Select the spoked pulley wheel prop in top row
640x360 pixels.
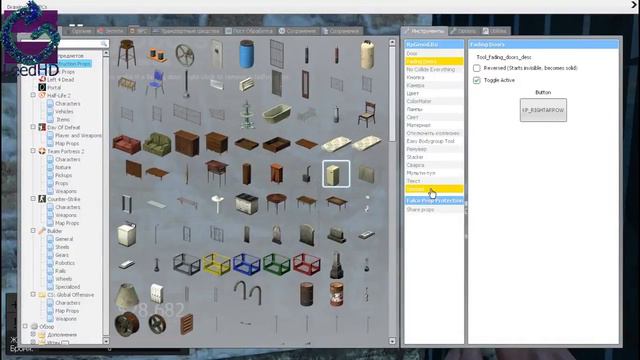tap(185, 54)
